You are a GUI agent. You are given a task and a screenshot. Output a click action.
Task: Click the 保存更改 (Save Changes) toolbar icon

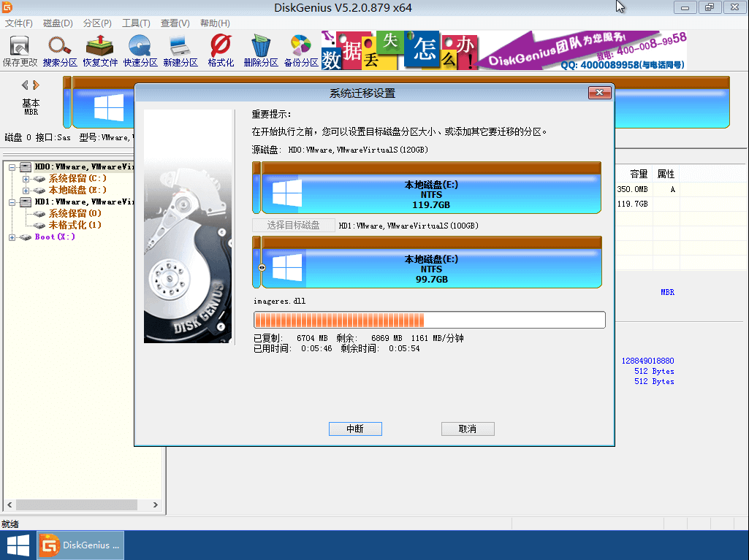19,50
